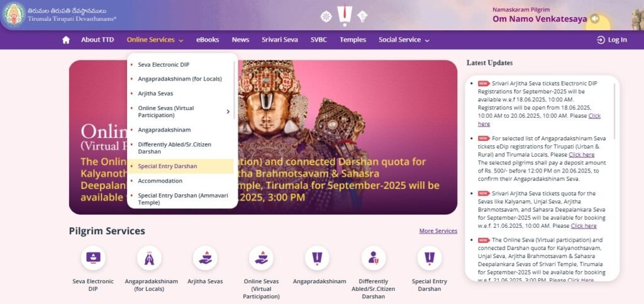
Task: Click the Log In button
Action: coord(611,40)
